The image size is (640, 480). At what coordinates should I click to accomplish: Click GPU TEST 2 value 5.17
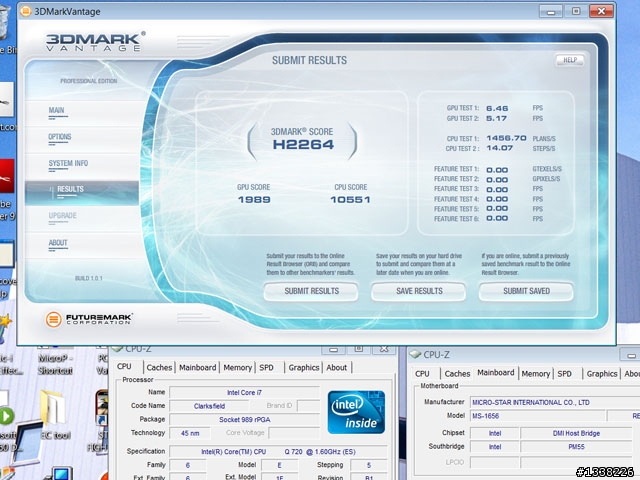coord(496,118)
